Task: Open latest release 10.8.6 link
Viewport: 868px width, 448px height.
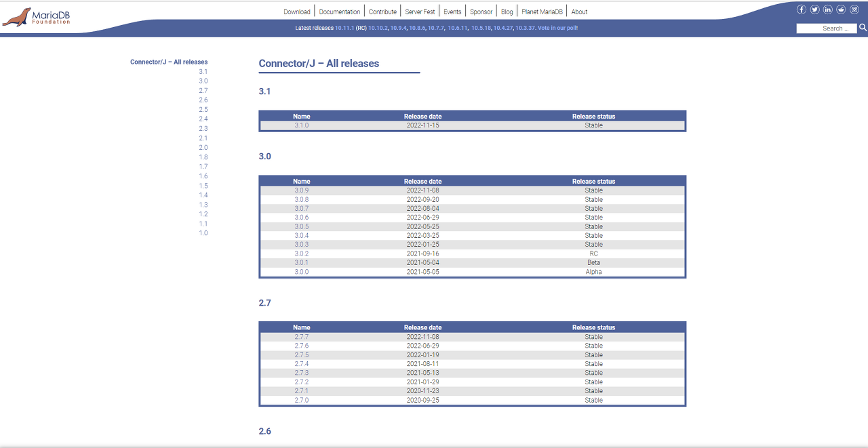Action: [x=417, y=28]
